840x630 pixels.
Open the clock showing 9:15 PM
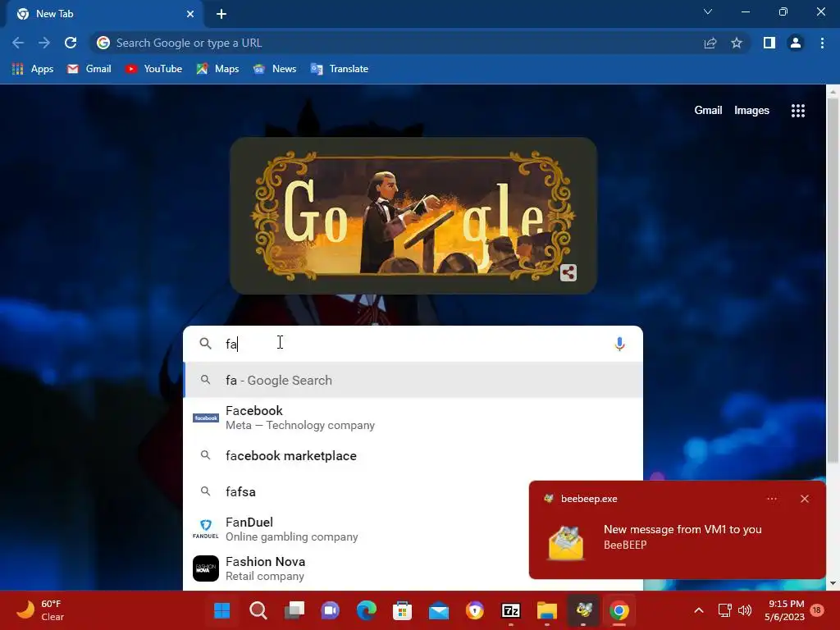pos(785,610)
